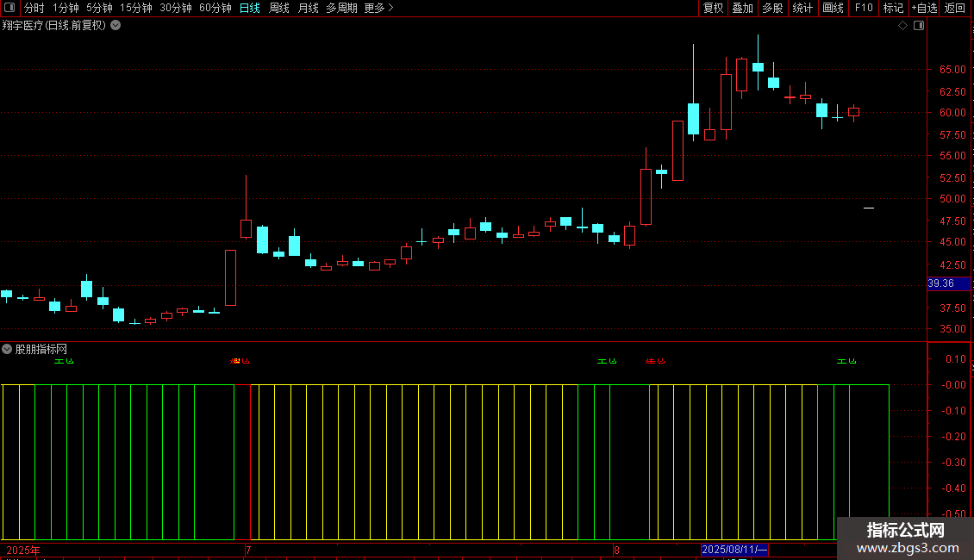Select the 5分钟 period
974x560 pixels.
point(99,8)
